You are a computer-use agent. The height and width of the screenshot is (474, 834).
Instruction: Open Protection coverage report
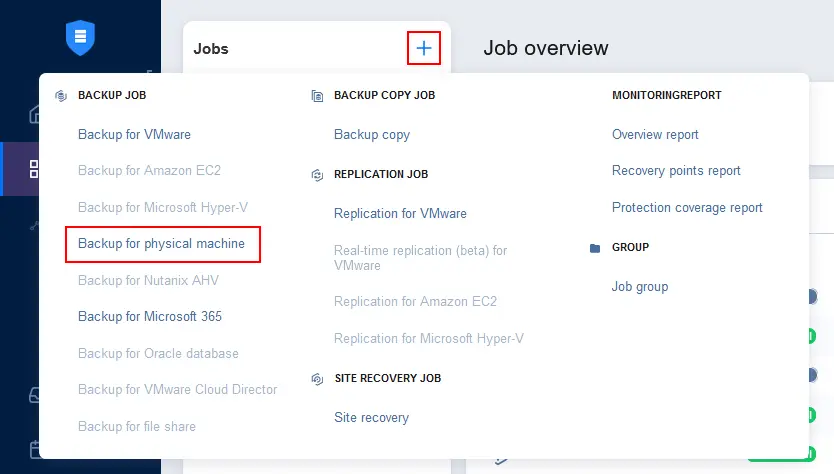pyautogui.click(x=687, y=208)
